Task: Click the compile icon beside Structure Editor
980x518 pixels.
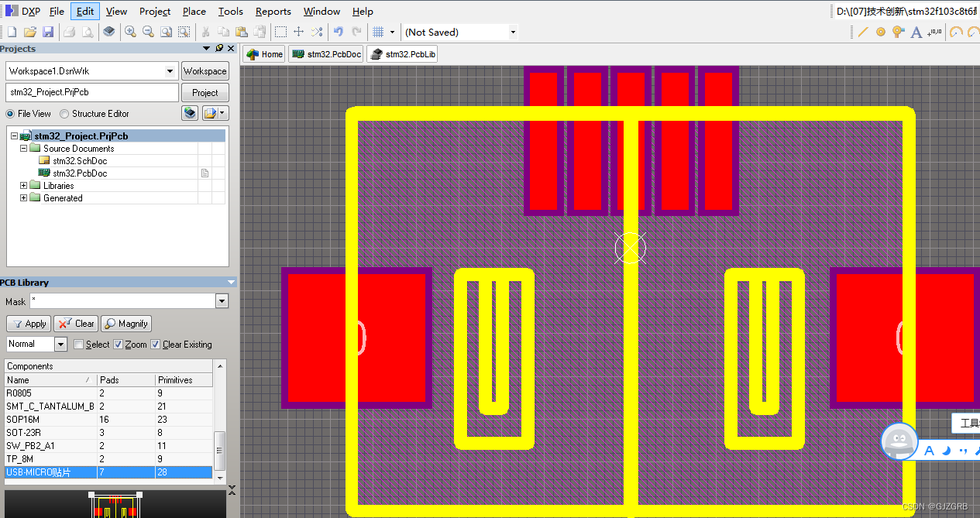Action: (190, 113)
